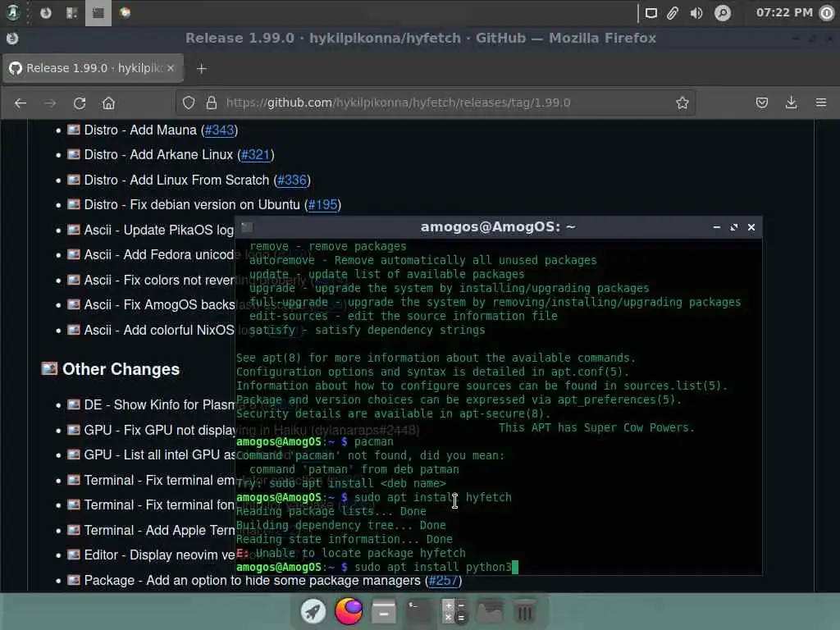Open the trash in the dock
The width and height of the screenshot is (840, 630).
coord(525,611)
